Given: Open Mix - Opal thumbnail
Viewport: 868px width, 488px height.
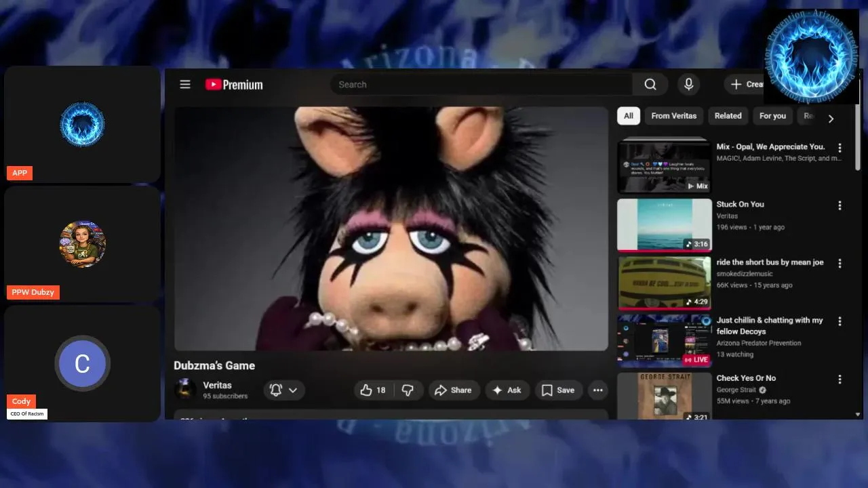Looking at the screenshot, I should tap(664, 166).
